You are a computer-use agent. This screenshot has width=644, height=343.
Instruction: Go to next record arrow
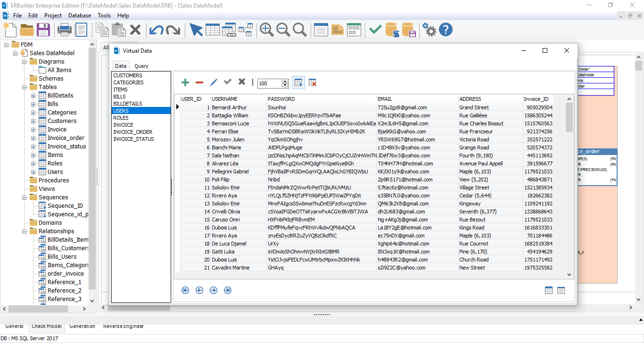point(214,290)
